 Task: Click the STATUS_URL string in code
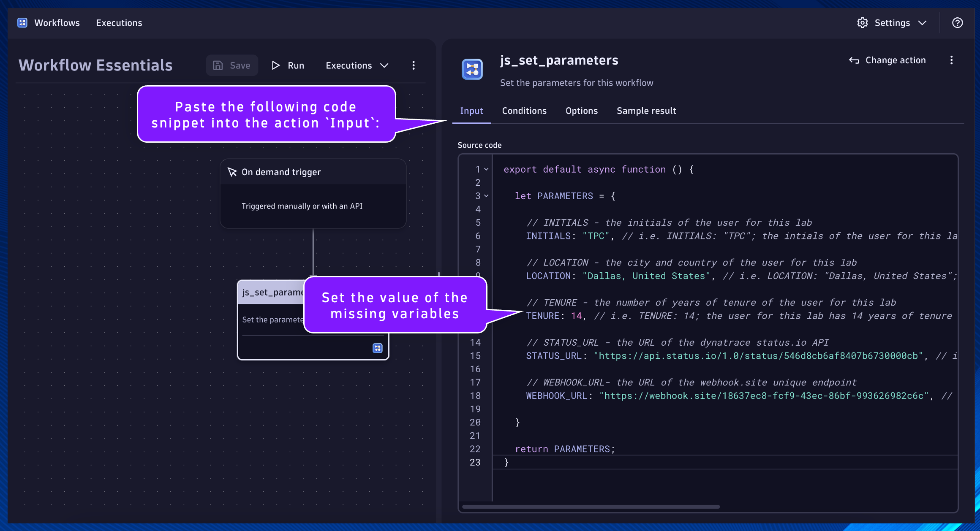pyautogui.click(x=758, y=356)
